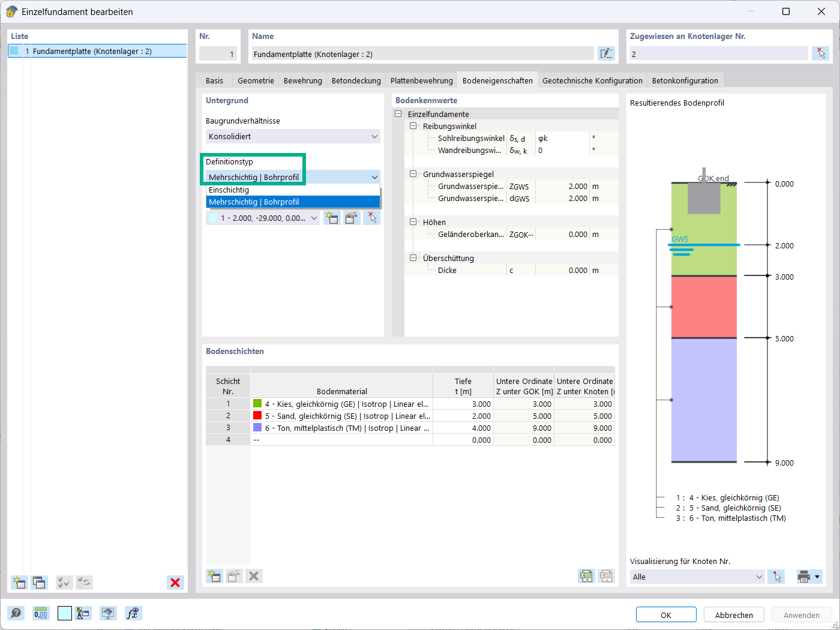Click the invert selection checkboxes icon under Liste
The image size is (840, 630).
point(84,583)
